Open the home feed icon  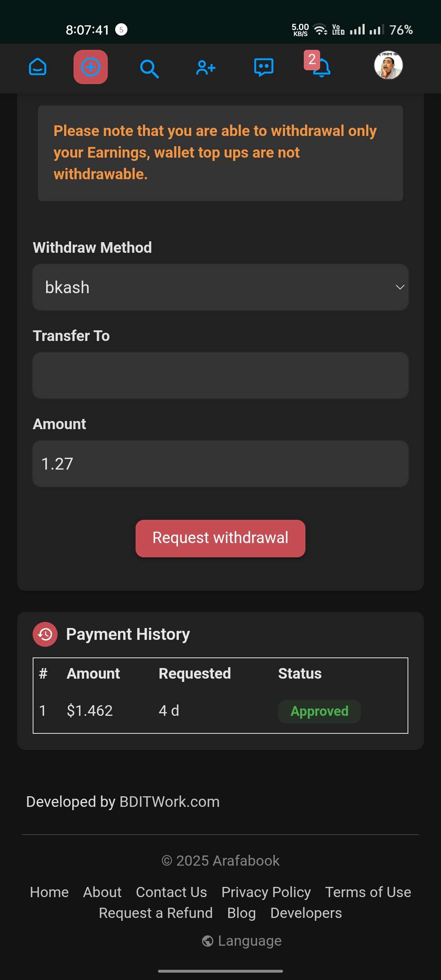(x=38, y=67)
